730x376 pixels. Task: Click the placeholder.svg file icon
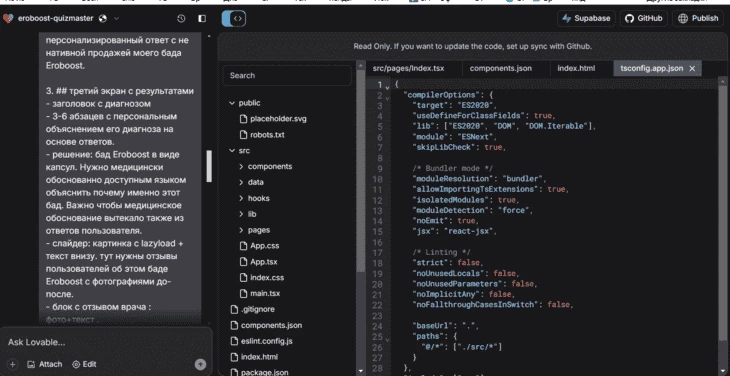pos(243,119)
